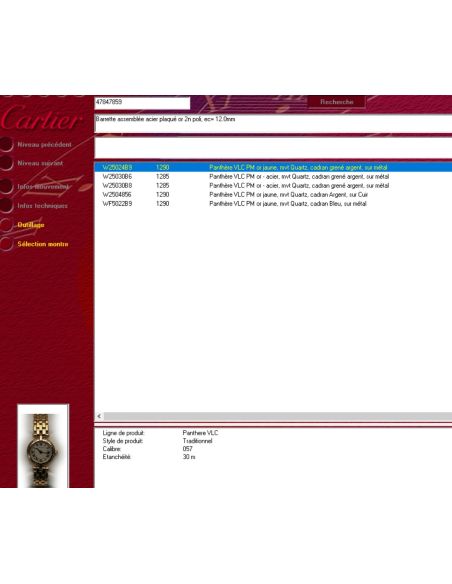The height and width of the screenshot is (584, 452).
Task: Click the Panthère watch thumbnail image
Action: tap(43, 446)
